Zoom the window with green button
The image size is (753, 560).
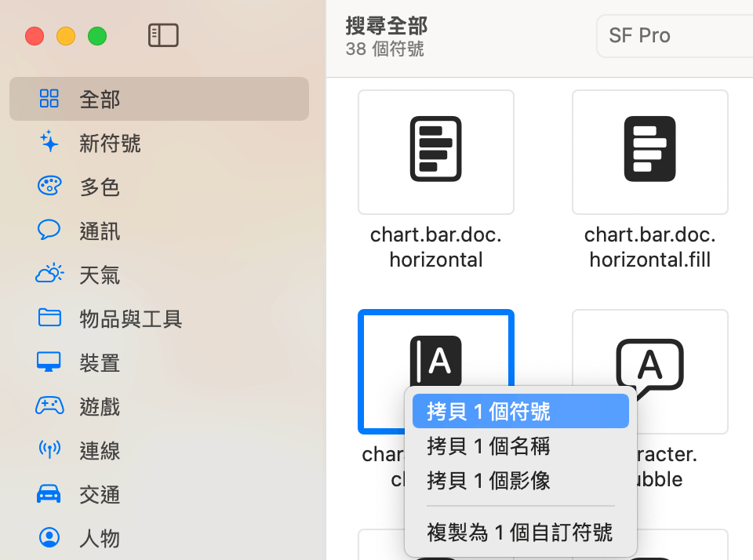pyautogui.click(x=97, y=36)
